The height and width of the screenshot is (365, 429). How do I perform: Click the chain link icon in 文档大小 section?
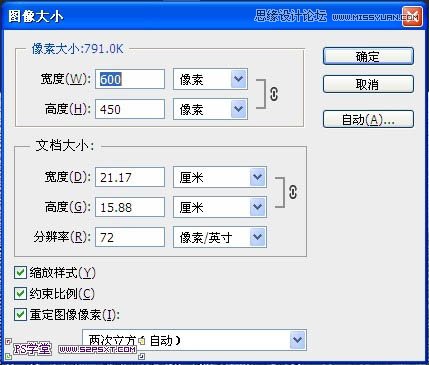293,192
